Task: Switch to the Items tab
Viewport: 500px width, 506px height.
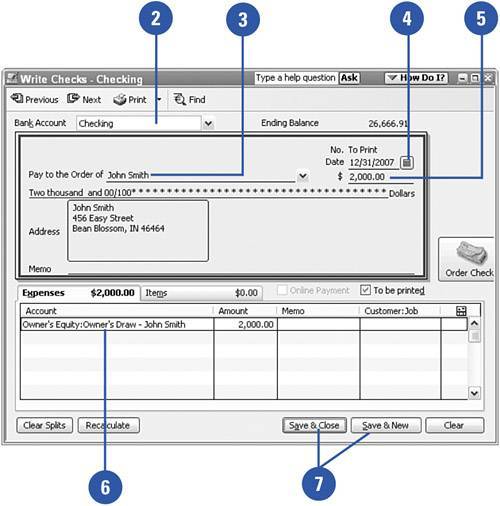Action: [201, 293]
